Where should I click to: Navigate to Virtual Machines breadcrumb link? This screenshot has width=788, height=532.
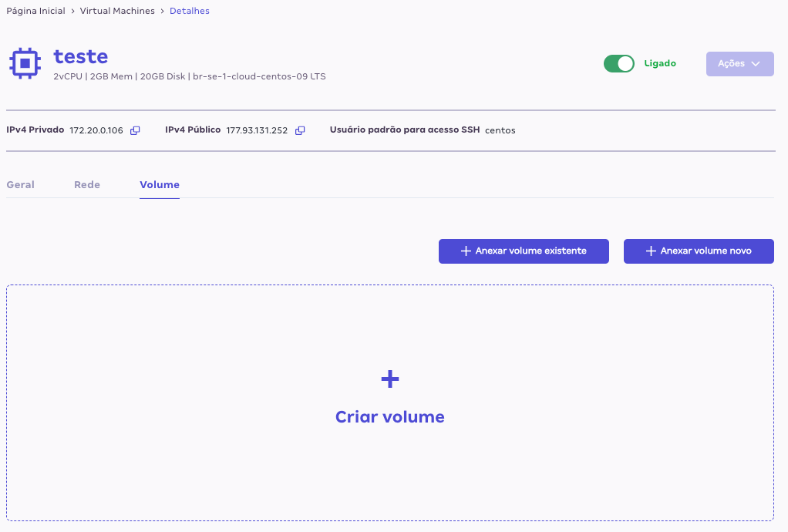click(x=117, y=11)
